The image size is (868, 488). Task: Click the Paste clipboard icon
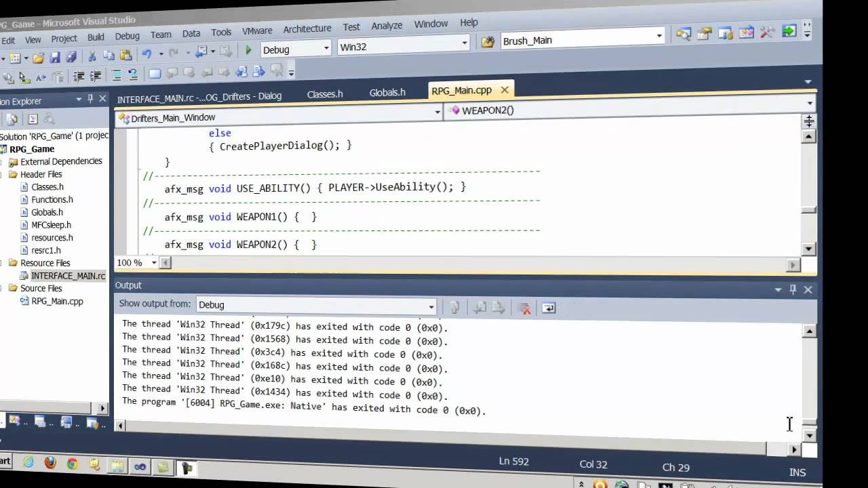coord(126,55)
